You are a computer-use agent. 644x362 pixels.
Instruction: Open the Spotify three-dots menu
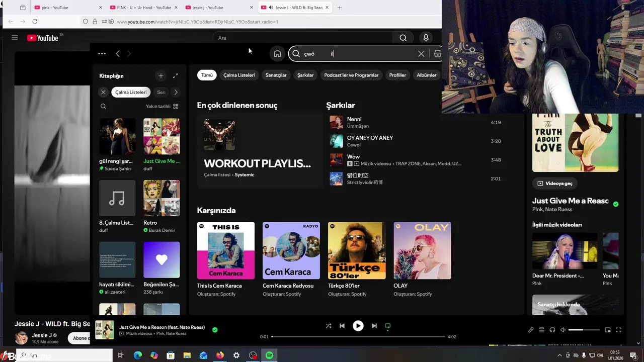[102, 54]
